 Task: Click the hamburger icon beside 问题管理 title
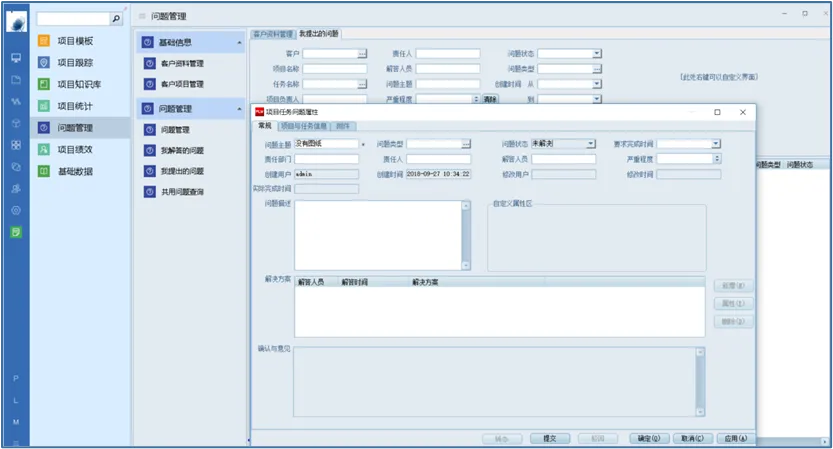142,16
